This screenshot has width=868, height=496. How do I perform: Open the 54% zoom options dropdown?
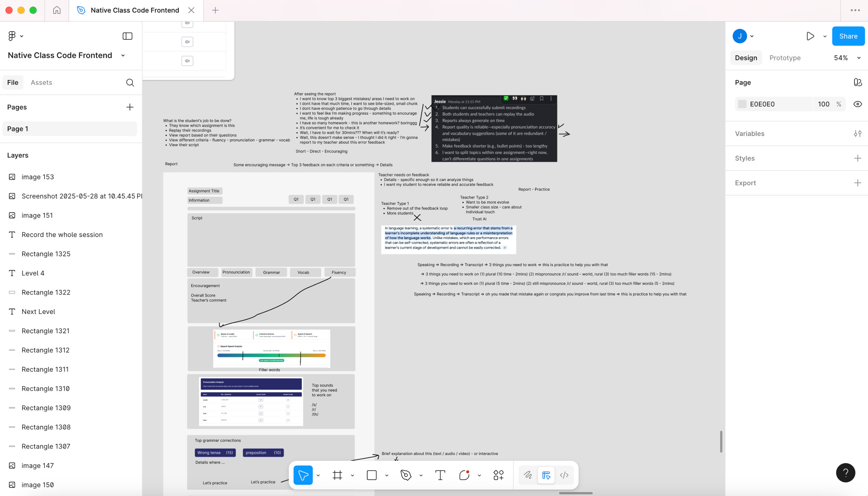[x=858, y=58]
